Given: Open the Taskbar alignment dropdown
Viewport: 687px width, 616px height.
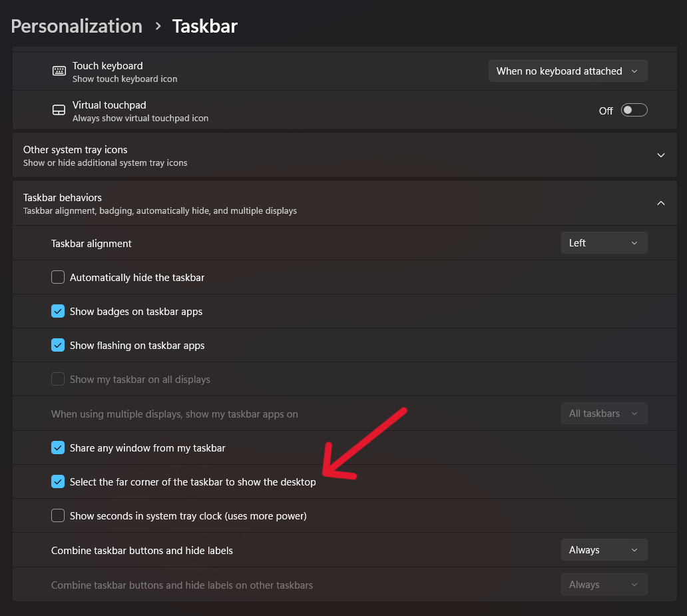Looking at the screenshot, I should [604, 243].
